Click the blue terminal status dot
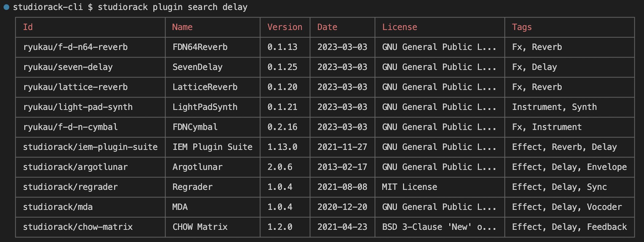 pos(6,7)
